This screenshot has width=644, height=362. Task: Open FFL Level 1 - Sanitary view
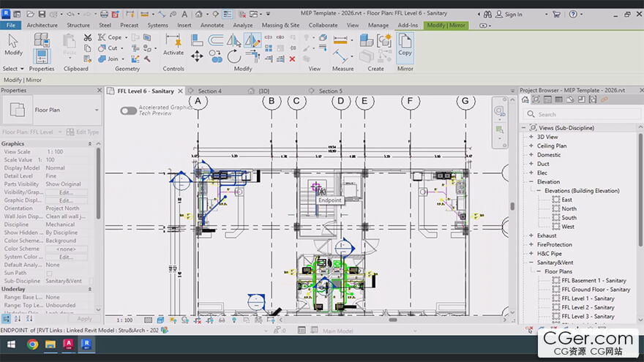coord(588,298)
